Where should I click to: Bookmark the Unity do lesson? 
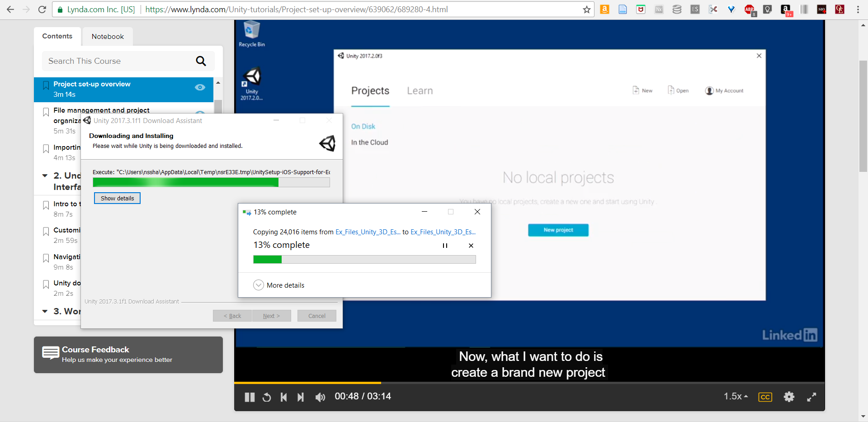coord(46,284)
